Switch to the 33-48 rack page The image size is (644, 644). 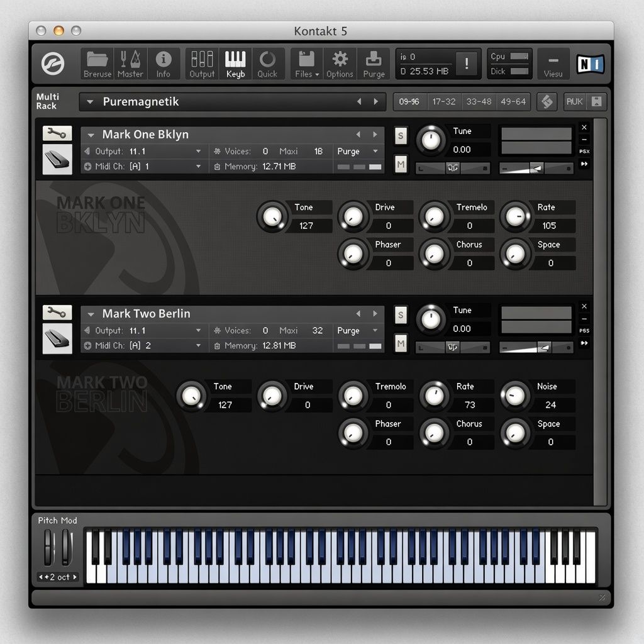coord(479,101)
